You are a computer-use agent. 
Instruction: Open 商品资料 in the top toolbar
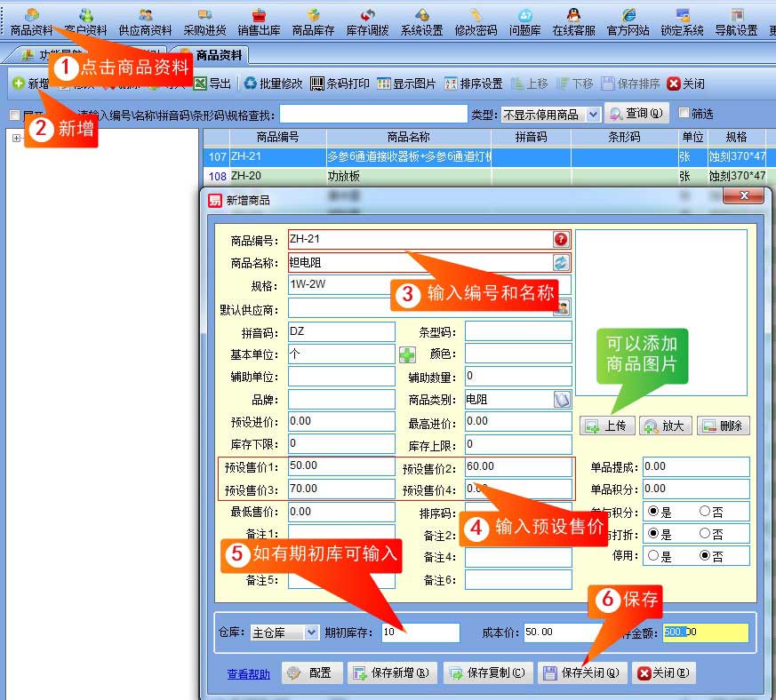[31, 23]
